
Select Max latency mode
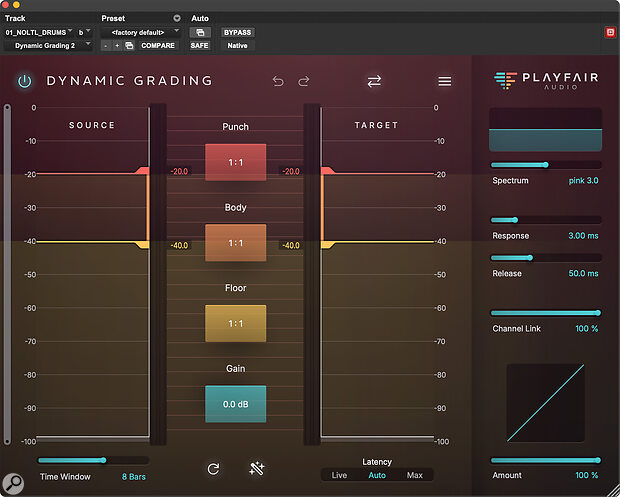(414, 475)
